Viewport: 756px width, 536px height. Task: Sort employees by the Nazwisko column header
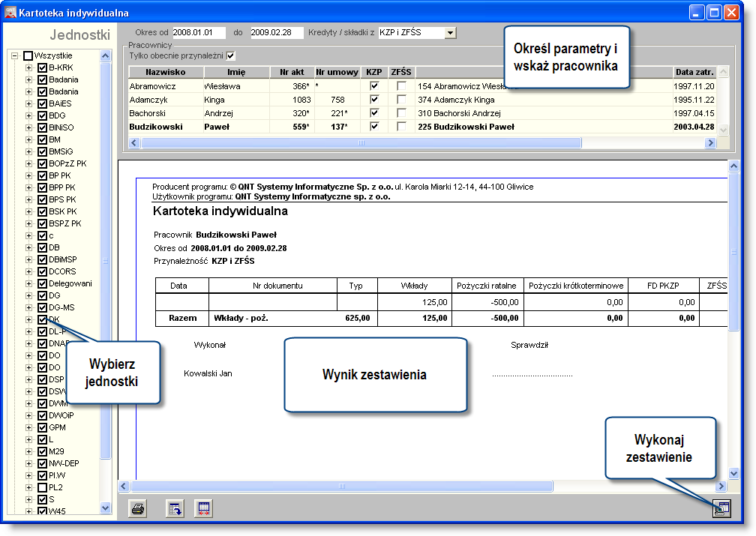(x=166, y=72)
